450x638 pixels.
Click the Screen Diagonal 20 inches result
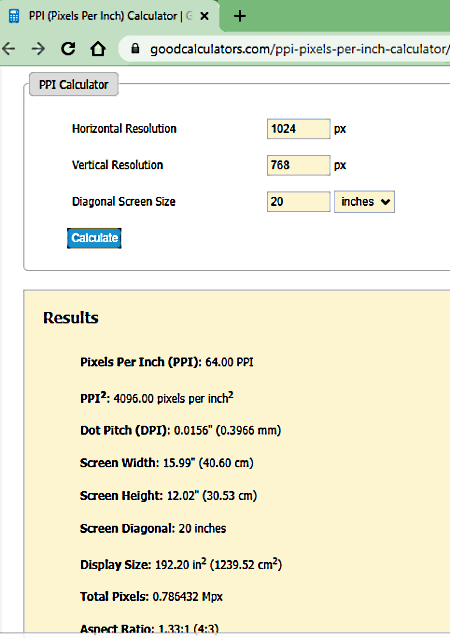(x=153, y=529)
